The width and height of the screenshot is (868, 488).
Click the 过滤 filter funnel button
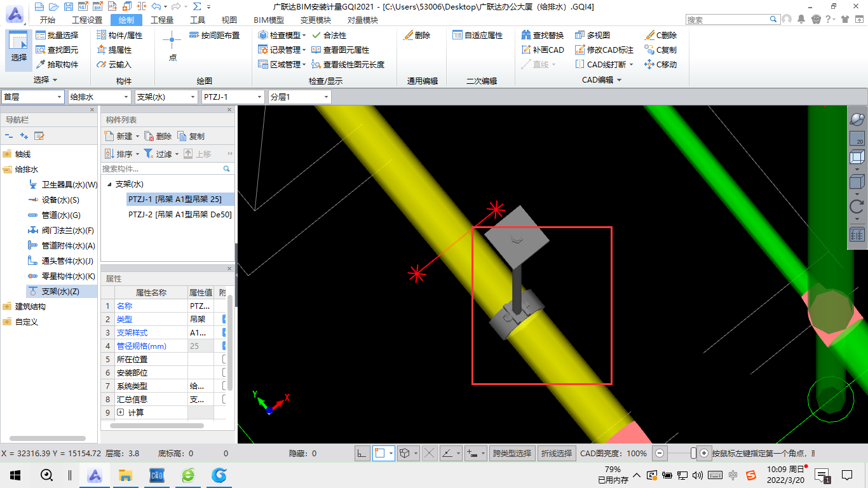161,154
